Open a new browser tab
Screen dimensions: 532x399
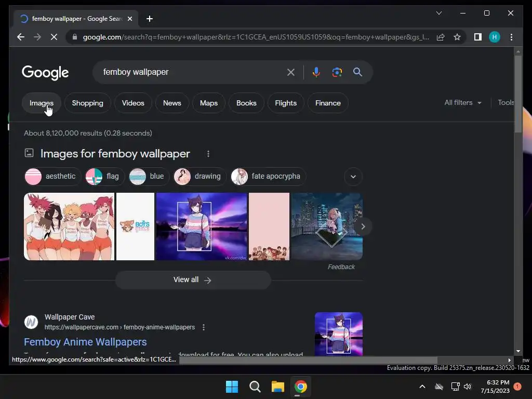point(150,19)
